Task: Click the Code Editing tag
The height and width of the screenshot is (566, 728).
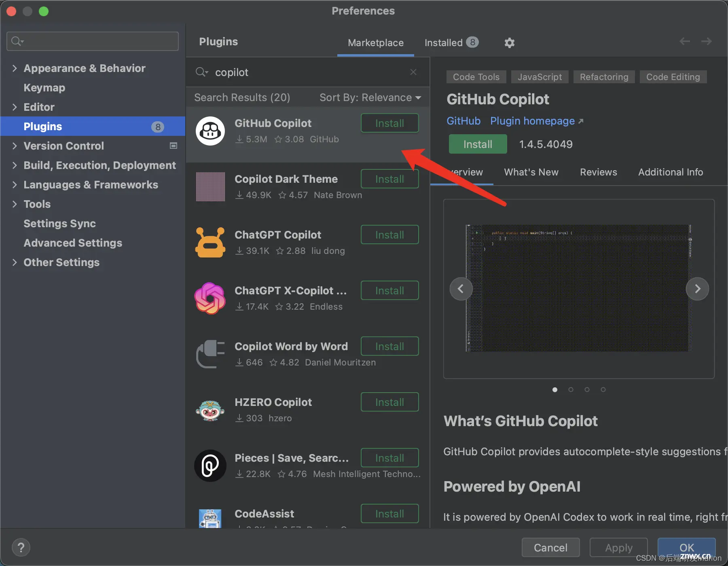Action: point(673,77)
